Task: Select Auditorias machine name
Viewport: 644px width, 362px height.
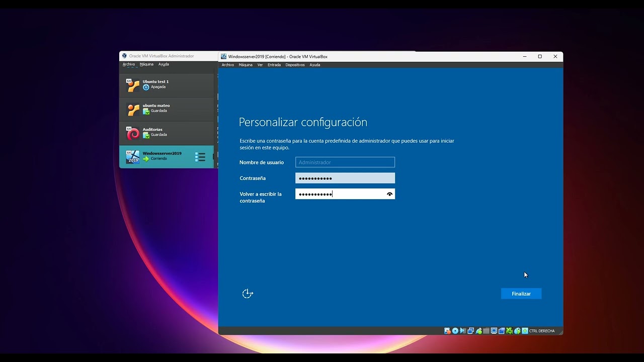Action: click(x=152, y=129)
